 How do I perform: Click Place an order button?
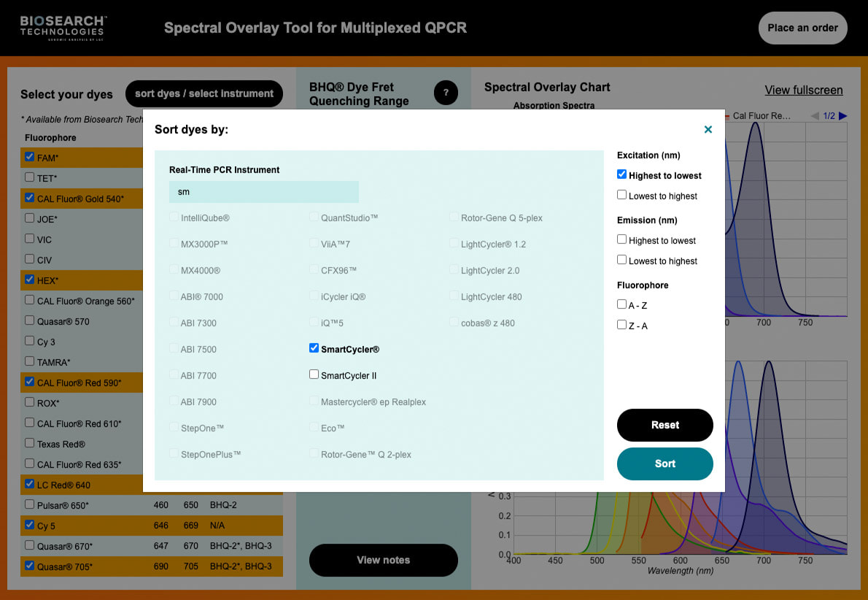click(802, 28)
